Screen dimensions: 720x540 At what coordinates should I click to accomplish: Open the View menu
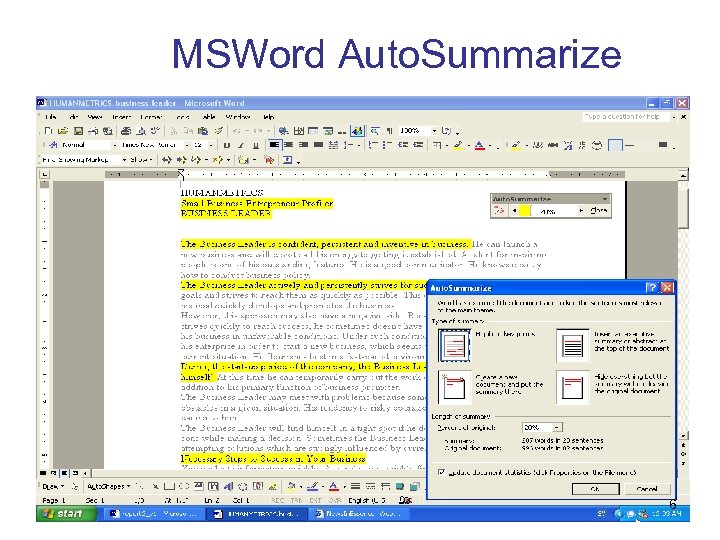click(95, 117)
